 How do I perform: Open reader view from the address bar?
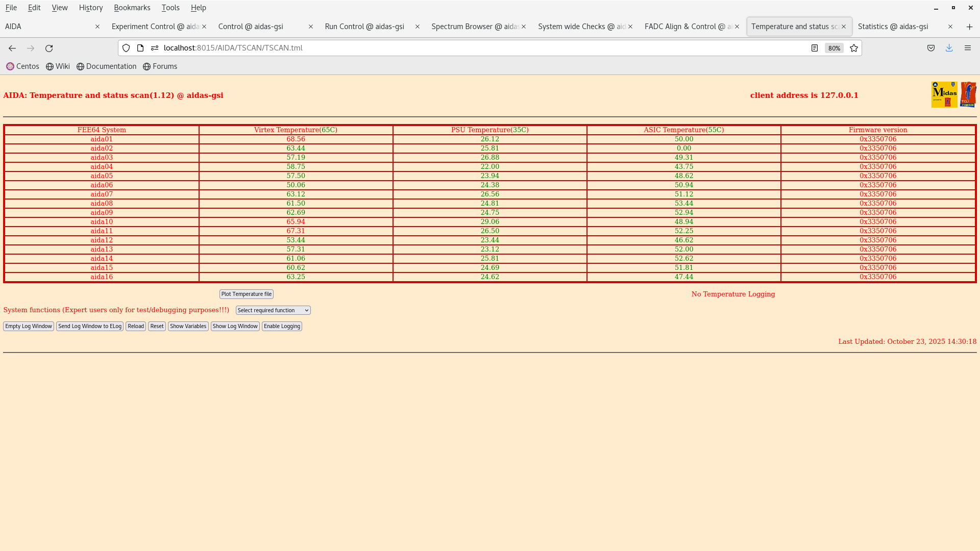pos(814,48)
